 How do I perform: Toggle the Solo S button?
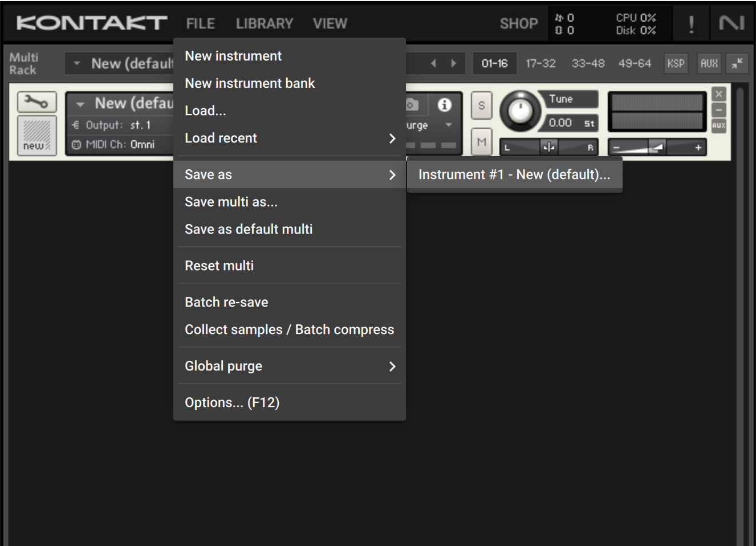point(482,105)
